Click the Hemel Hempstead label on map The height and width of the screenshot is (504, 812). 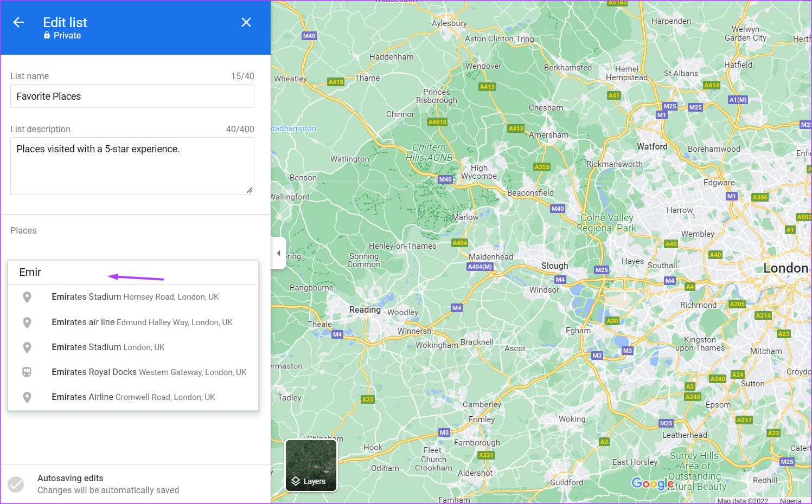[626, 73]
